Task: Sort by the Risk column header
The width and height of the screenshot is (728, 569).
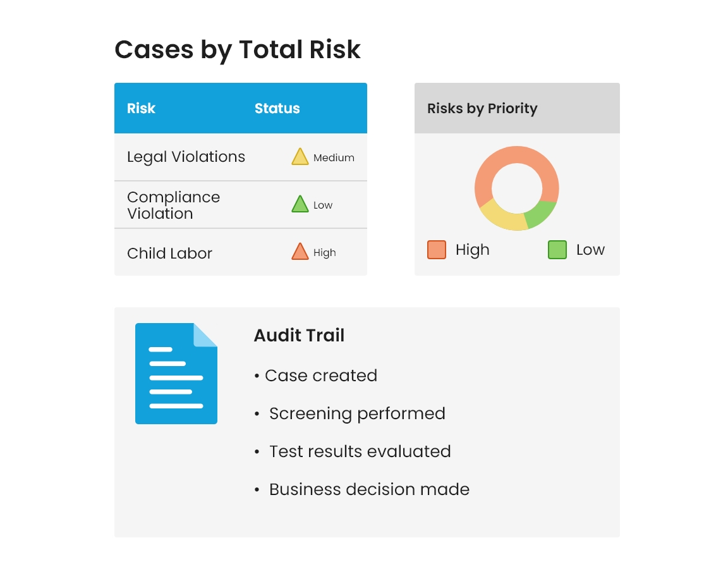Action: [x=141, y=108]
